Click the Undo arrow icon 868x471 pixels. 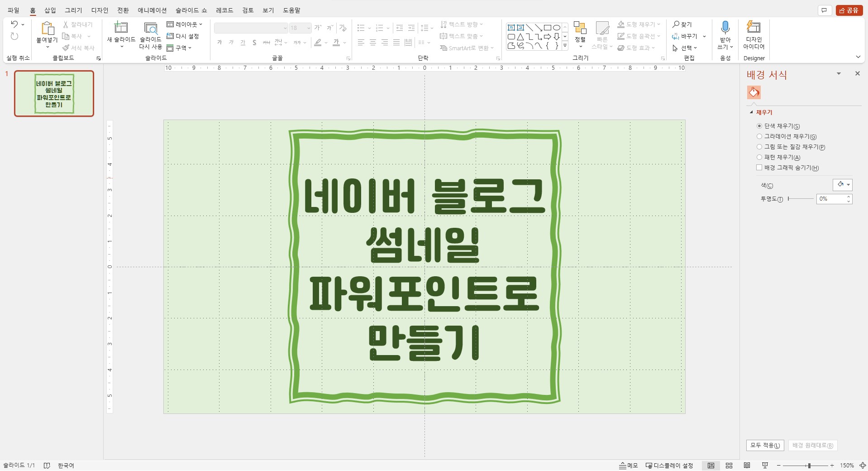[14, 24]
